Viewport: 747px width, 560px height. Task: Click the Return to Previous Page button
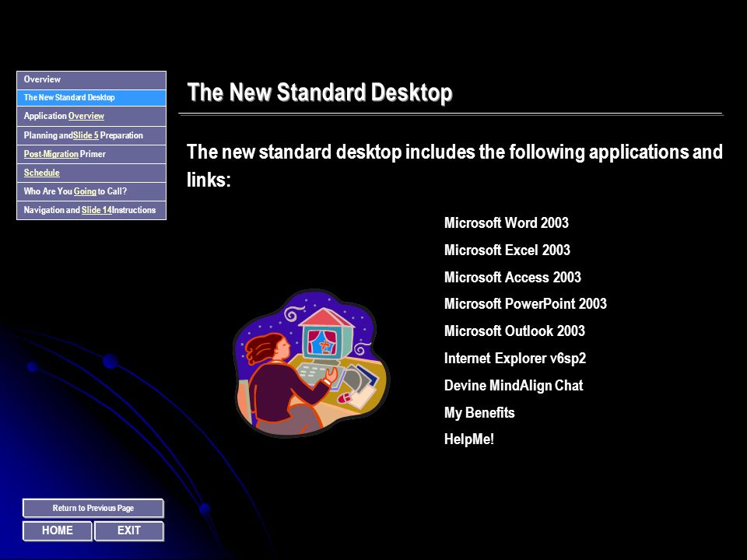click(x=93, y=508)
